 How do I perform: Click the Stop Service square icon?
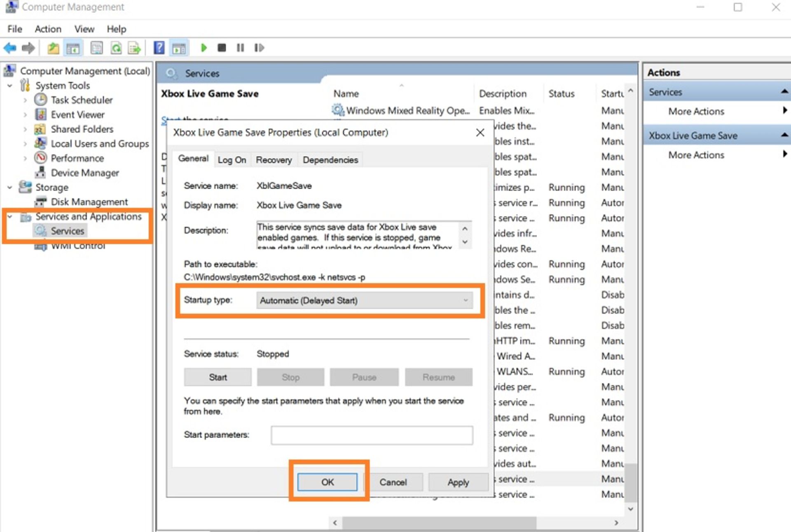[222, 48]
